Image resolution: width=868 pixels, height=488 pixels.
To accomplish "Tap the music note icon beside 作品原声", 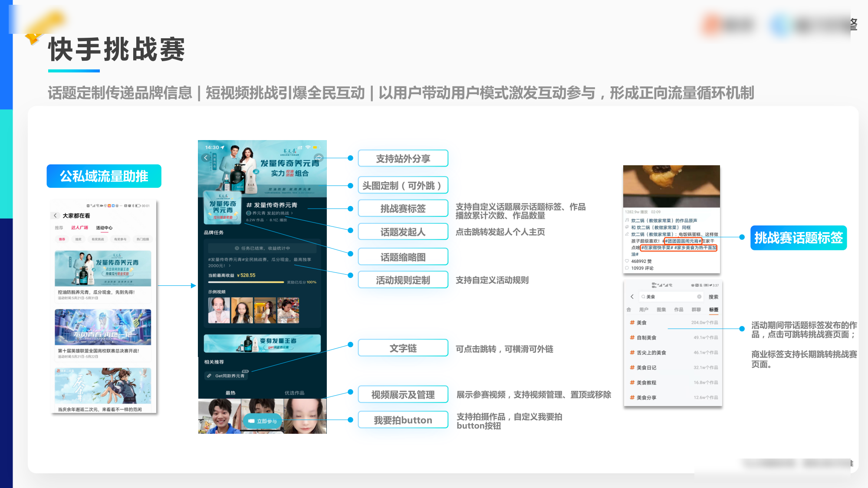I will pos(627,220).
